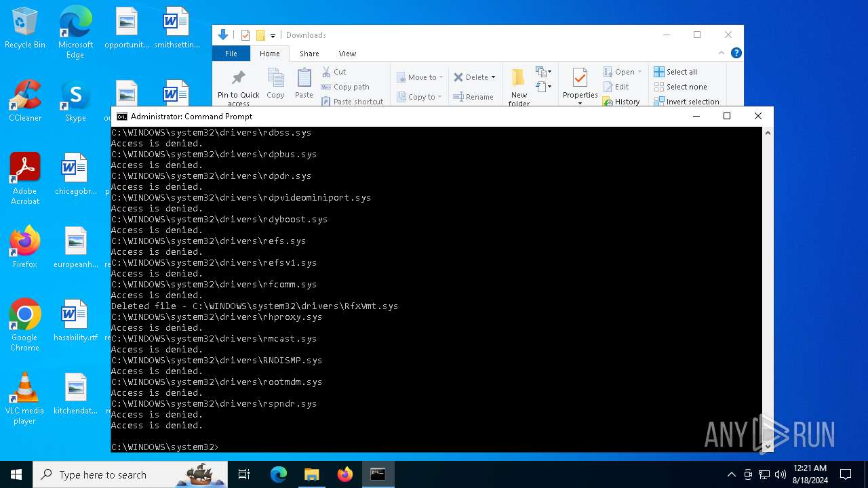Collapse the Explorer ribbon chevron
The width and height of the screenshot is (868, 488).
722,53
